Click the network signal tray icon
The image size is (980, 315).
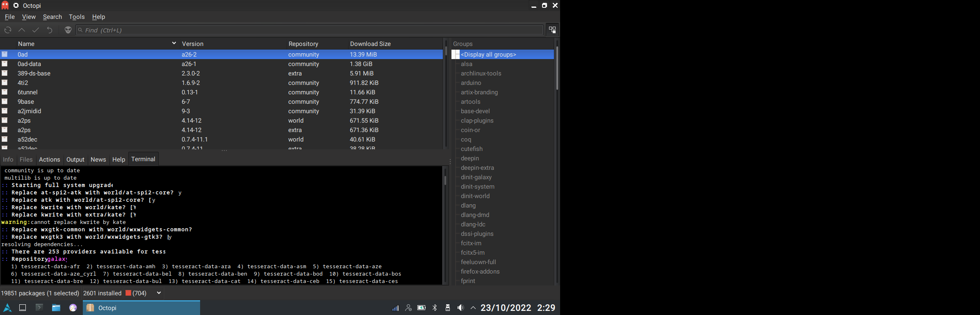(395, 308)
